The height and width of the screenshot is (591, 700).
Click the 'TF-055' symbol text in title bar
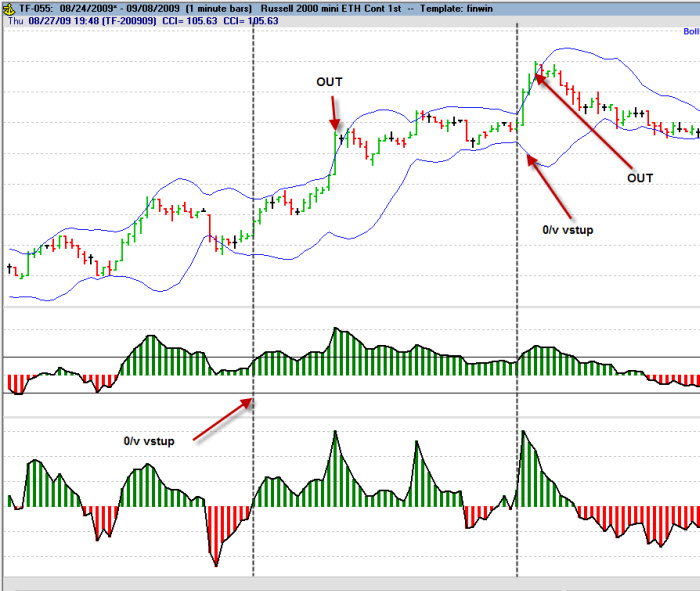[35, 8]
